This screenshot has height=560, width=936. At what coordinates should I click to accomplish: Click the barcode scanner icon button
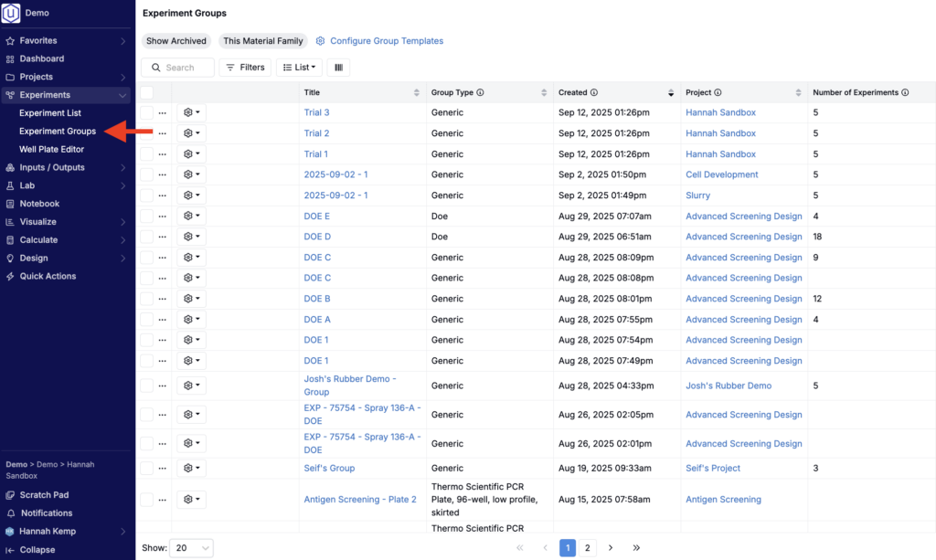(338, 68)
